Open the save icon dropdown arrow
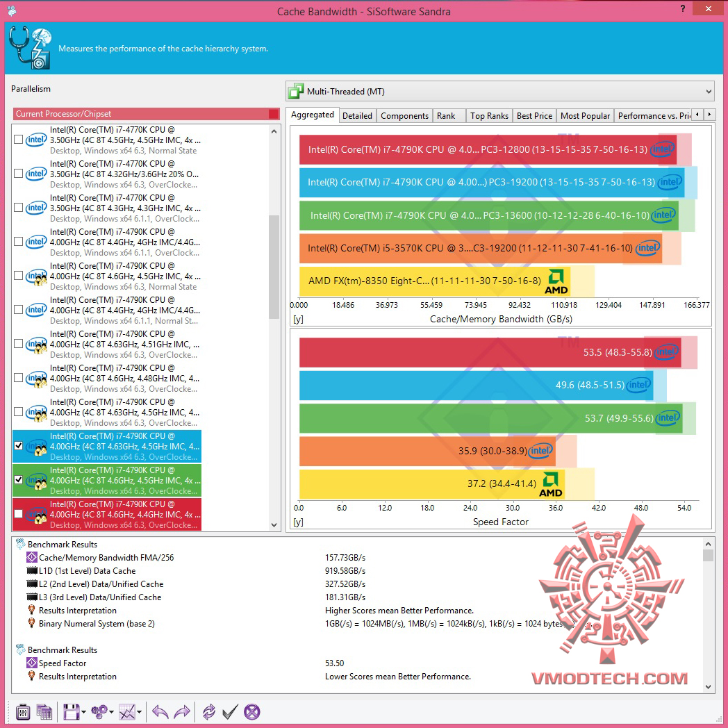 coord(83,712)
